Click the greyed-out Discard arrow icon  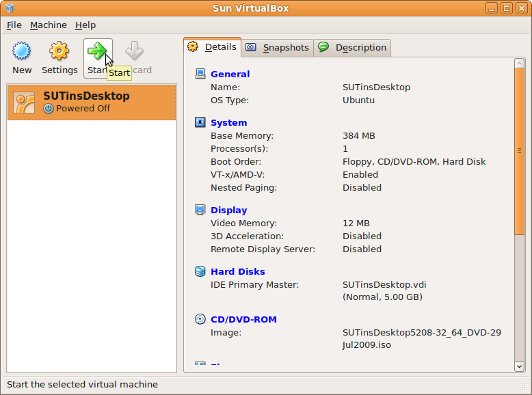(134, 51)
